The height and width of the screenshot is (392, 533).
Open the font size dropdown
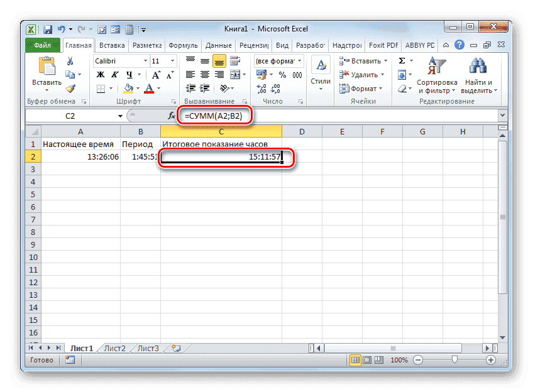(172, 61)
